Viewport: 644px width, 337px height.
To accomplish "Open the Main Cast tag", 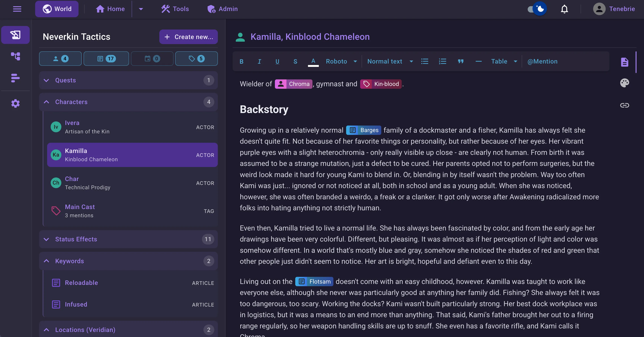I will pyautogui.click(x=132, y=211).
